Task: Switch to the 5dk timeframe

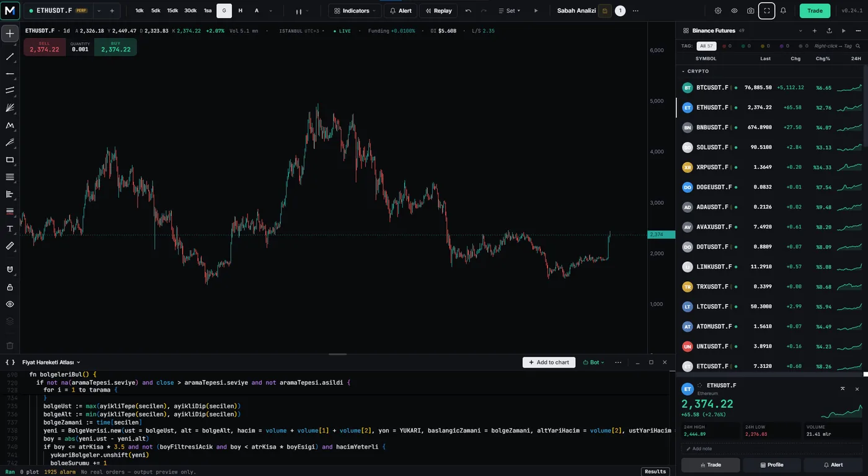Action: point(156,11)
